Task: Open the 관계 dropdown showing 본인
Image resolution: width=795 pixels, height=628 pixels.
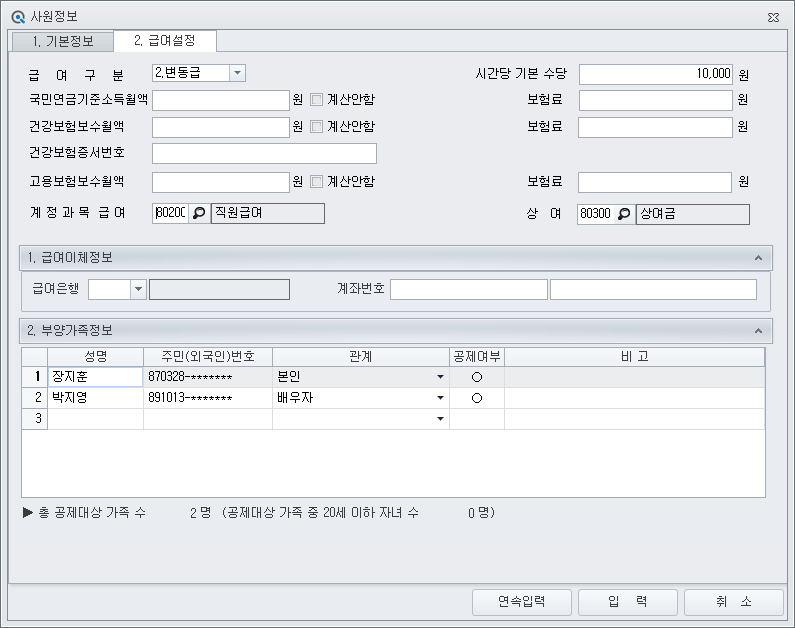Action: [x=440, y=377]
